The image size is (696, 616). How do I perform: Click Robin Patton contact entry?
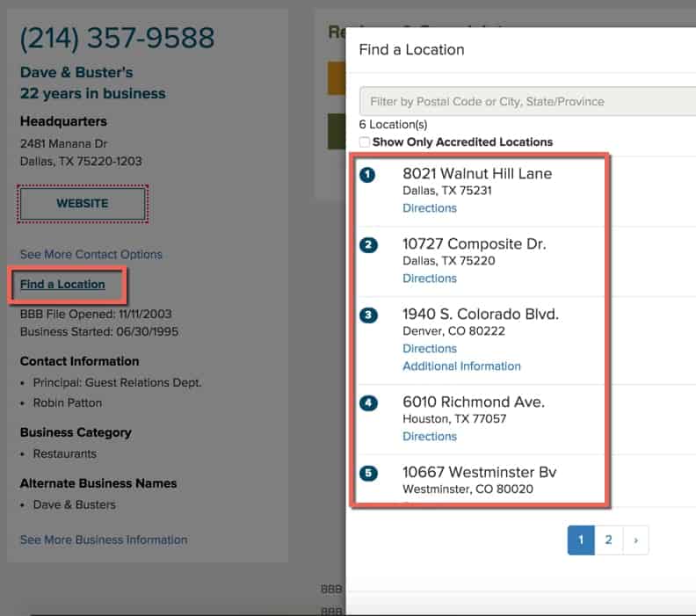[68, 403]
